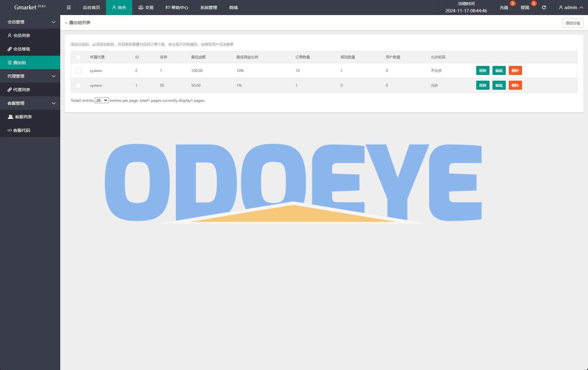
Task: Open 会员列表 in sidebar
Action: 30,36
